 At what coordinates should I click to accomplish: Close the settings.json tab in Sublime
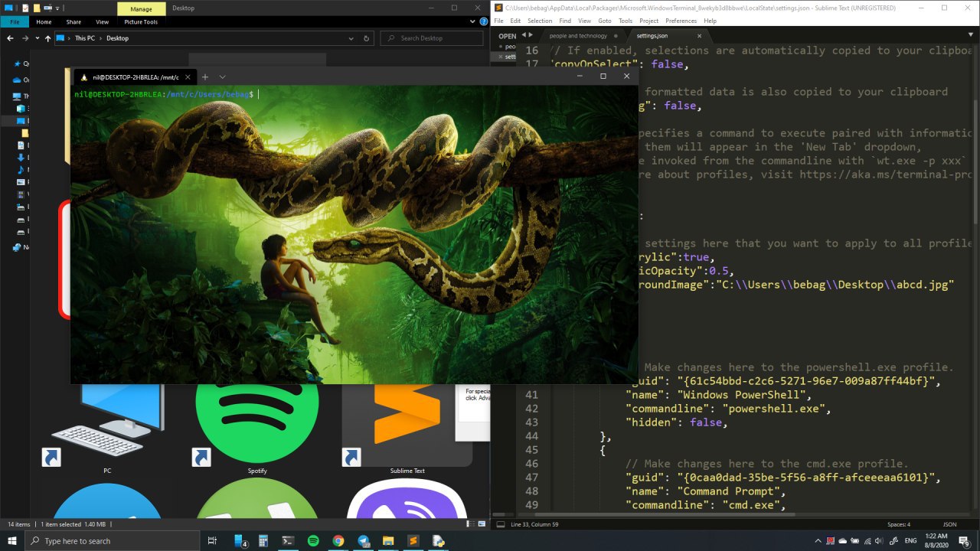click(699, 36)
